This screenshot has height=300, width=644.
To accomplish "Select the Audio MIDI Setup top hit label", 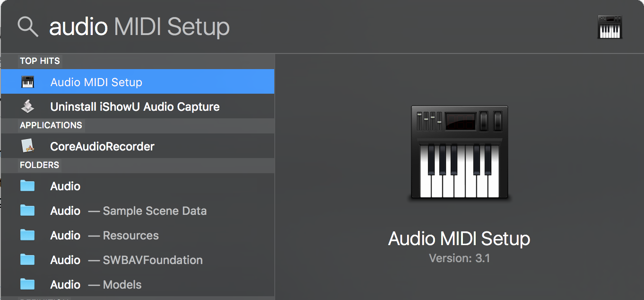I will (96, 82).
